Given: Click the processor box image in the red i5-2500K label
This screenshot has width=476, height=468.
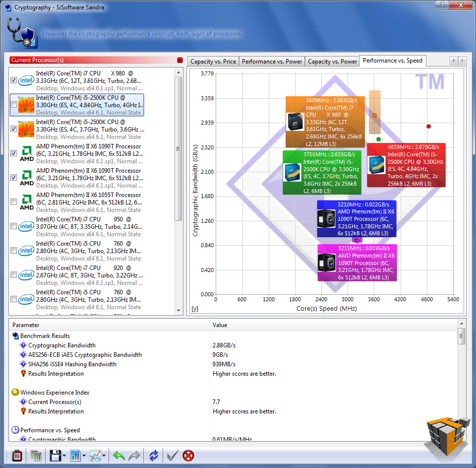Looking at the screenshot, I should click(376, 165).
